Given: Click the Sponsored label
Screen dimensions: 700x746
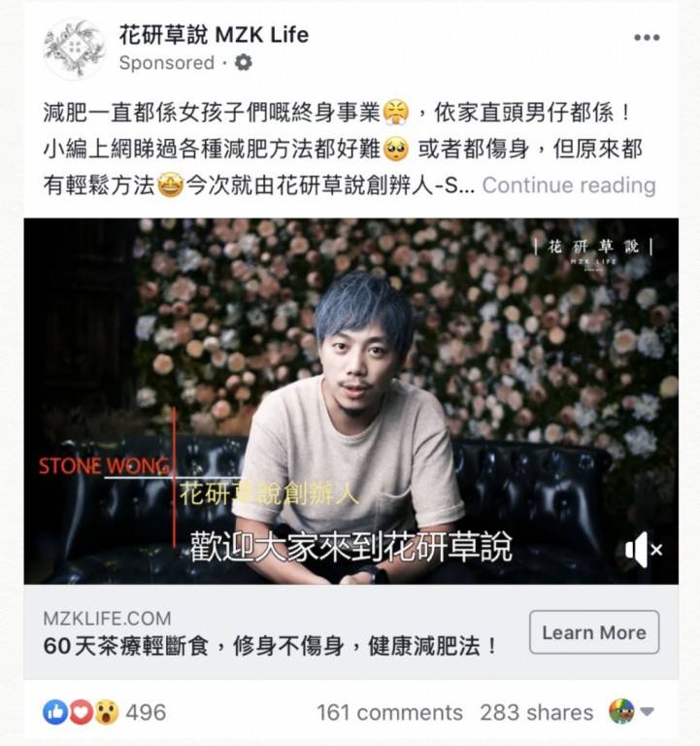Looking at the screenshot, I should click(x=166, y=63).
